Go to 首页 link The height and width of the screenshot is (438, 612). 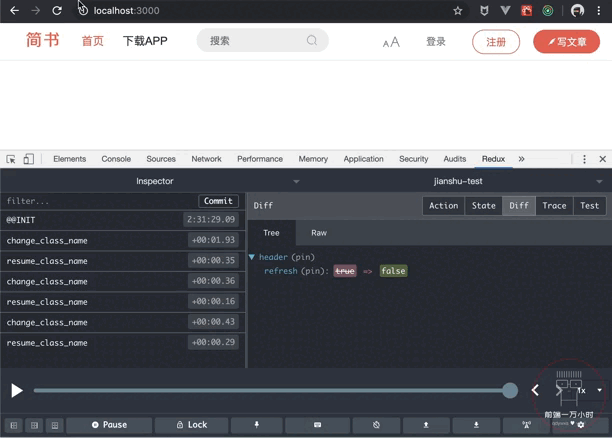(93, 41)
